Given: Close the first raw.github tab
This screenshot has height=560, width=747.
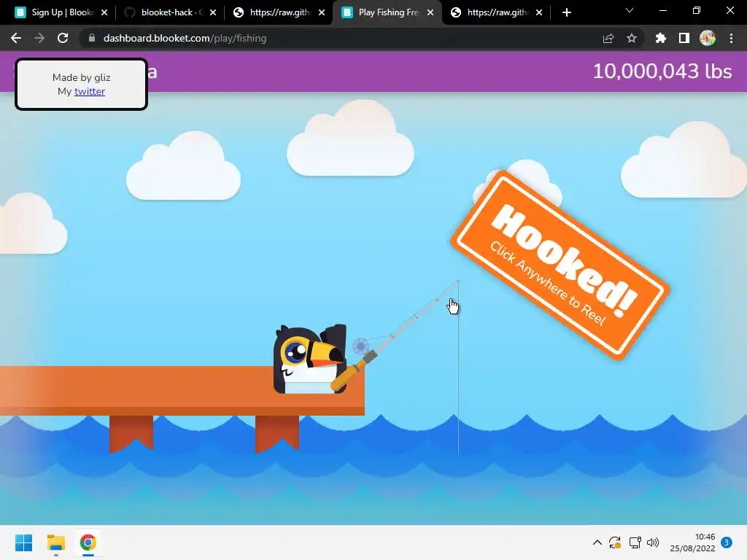Looking at the screenshot, I should 322,12.
